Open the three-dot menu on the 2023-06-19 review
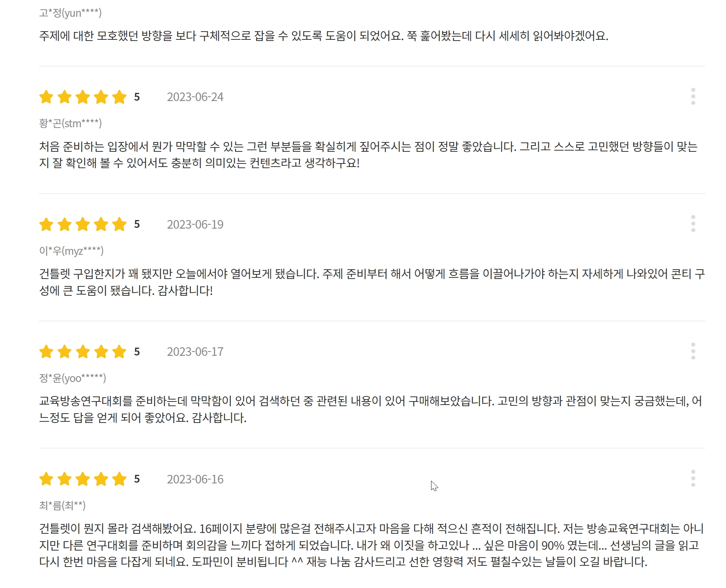Screen dimensions: 726x588 [693, 224]
